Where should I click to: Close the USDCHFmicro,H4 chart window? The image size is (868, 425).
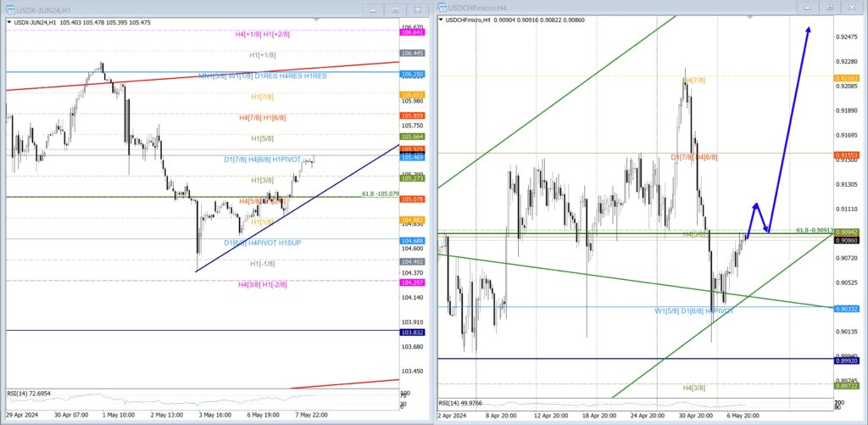850,7
